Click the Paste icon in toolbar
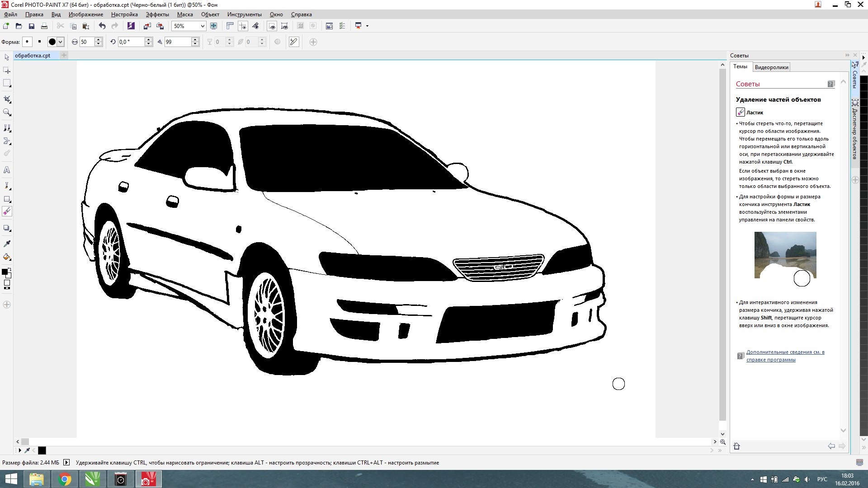Viewport: 868px width, 488px height. (x=85, y=26)
